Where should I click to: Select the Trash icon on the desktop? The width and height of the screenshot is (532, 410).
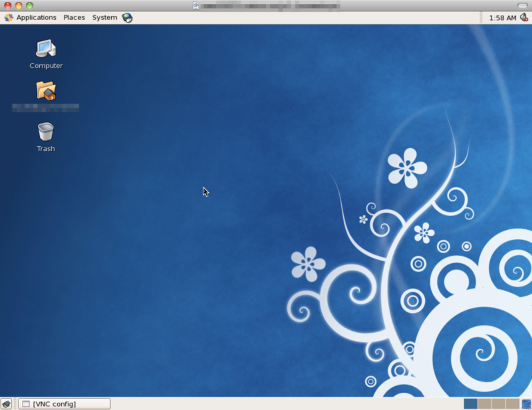point(46,137)
